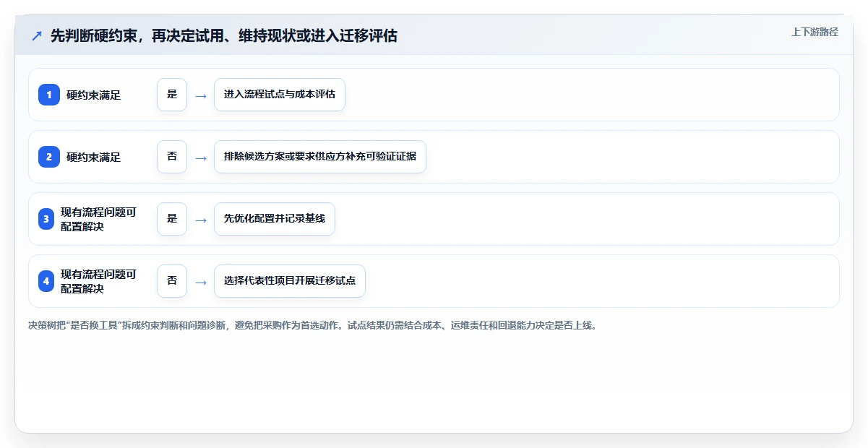Click the title "先判断硬约束，再决定试用、维持现状或进入迁移评估"
This screenshot has width=868, height=448.
pos(224,35)
